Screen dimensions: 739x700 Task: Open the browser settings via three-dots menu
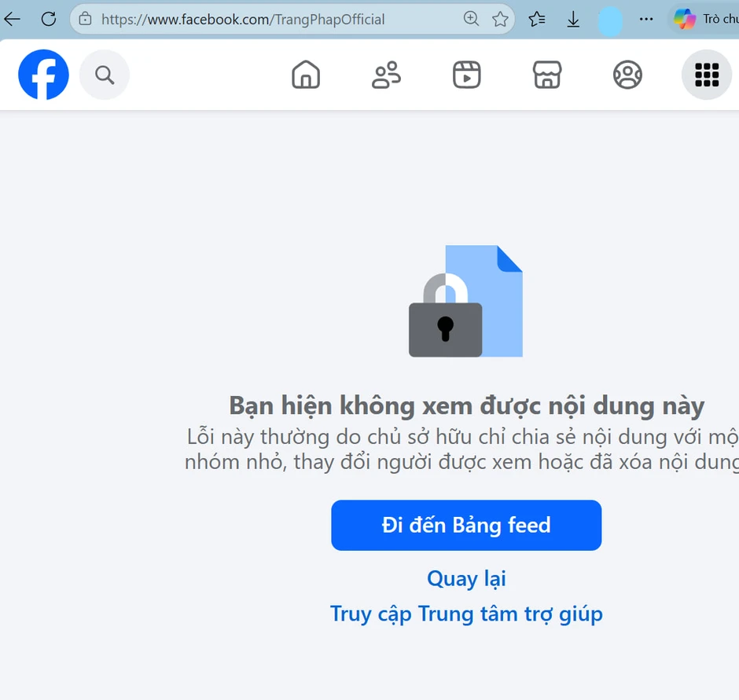pos(646,19)
